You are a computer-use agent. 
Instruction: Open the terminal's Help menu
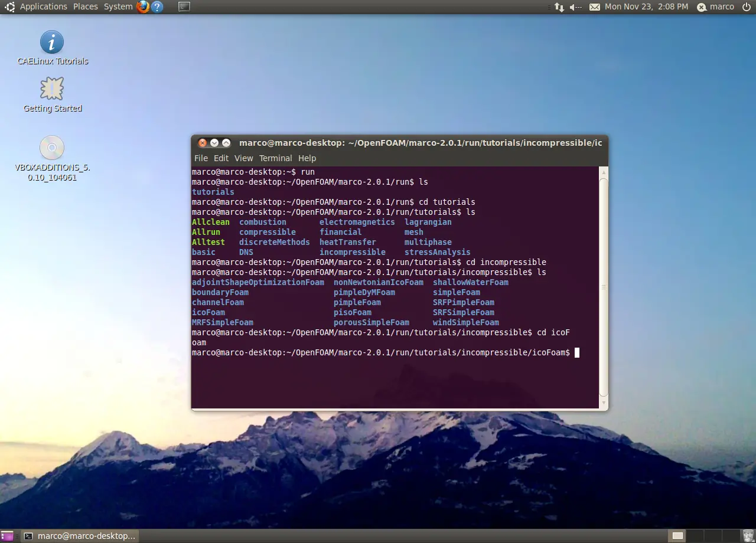(307, 158)
